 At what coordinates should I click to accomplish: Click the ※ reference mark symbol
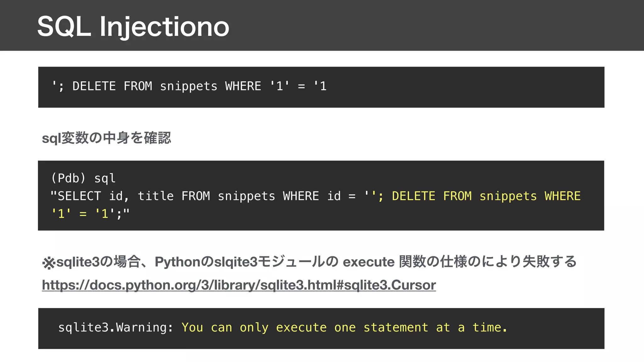tap(49, 263)
